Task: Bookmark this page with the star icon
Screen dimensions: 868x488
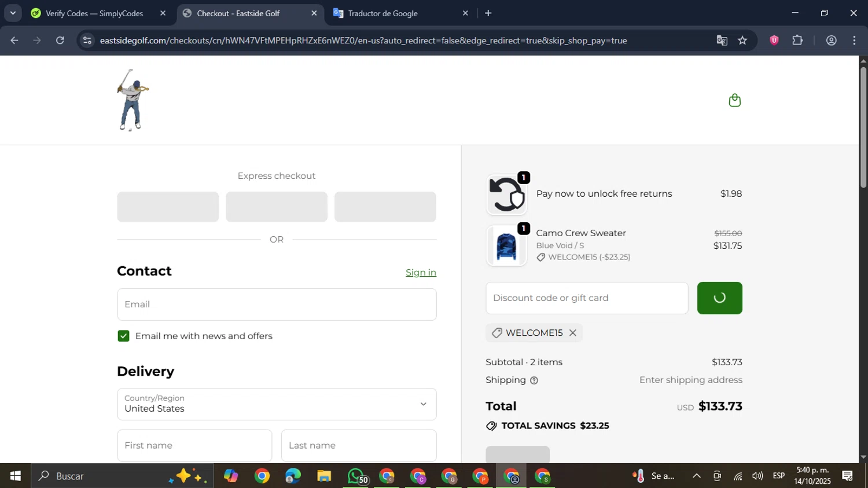Action: [742, 41]
